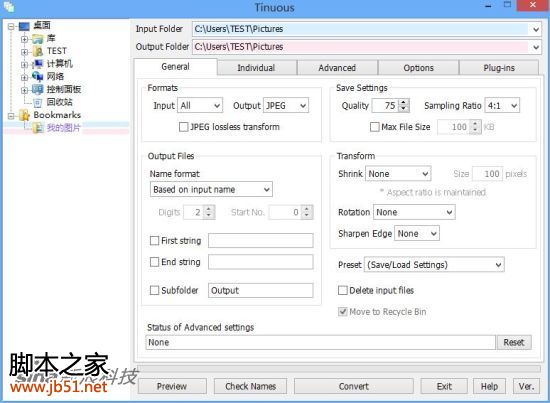Open the Sharpen Edge dropdown
This screenshot has height=403, width=550.
coord(417,234)
